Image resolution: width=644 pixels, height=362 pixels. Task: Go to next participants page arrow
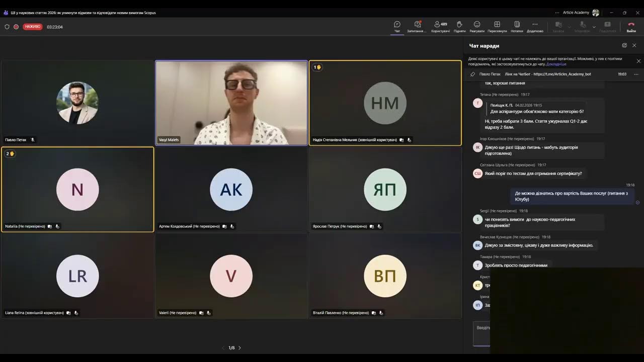[x=239, y=348]
